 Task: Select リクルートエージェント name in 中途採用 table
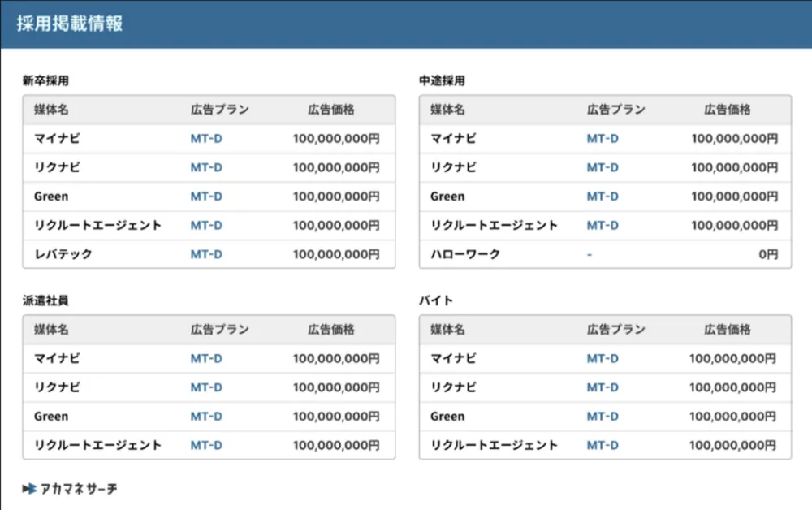(x=494, y=226)
